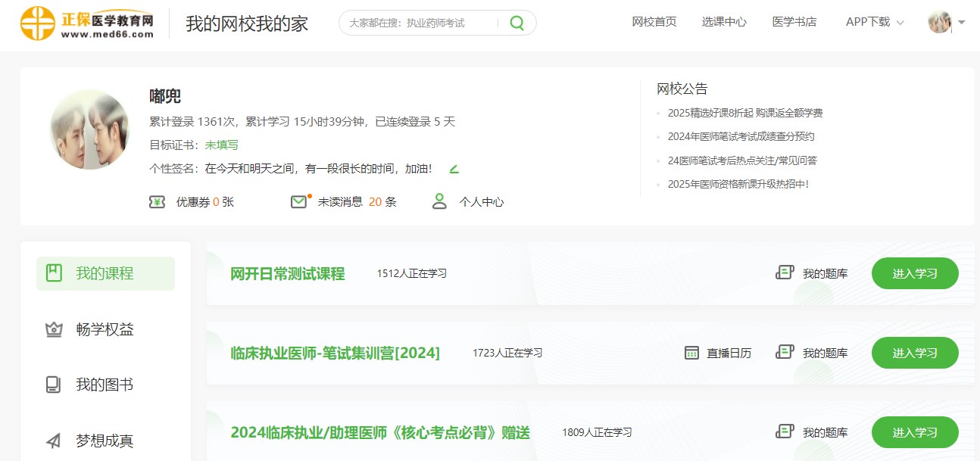Expand the user avatar dropdown arrow
Image resolution: width=980 pixels, height=461 pixels.
click(962, 22)
